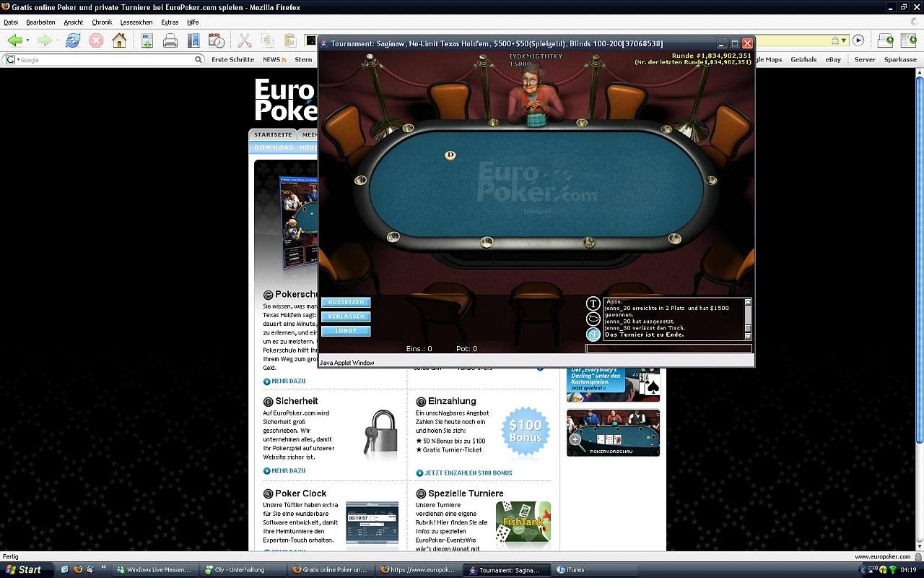This screenshot has height=578, width=924.
Task: Click the downloads icon in the toolbar
Action: point(147,40)
